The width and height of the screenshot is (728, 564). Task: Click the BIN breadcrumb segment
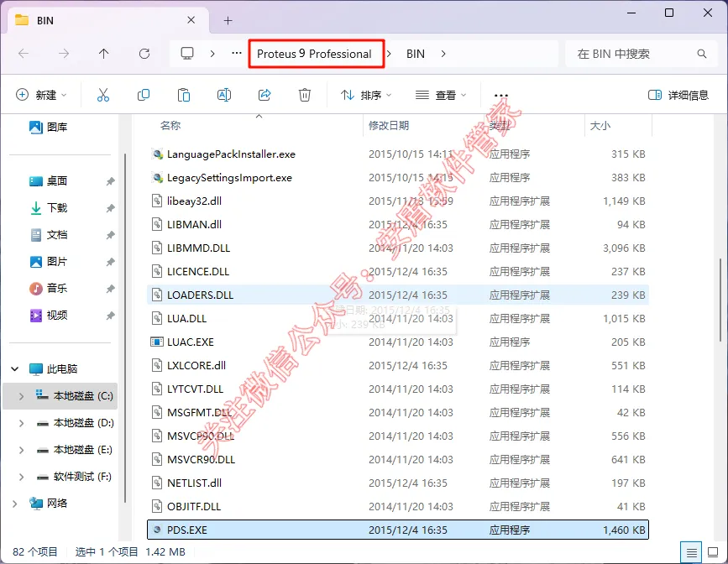coord(416,54)
